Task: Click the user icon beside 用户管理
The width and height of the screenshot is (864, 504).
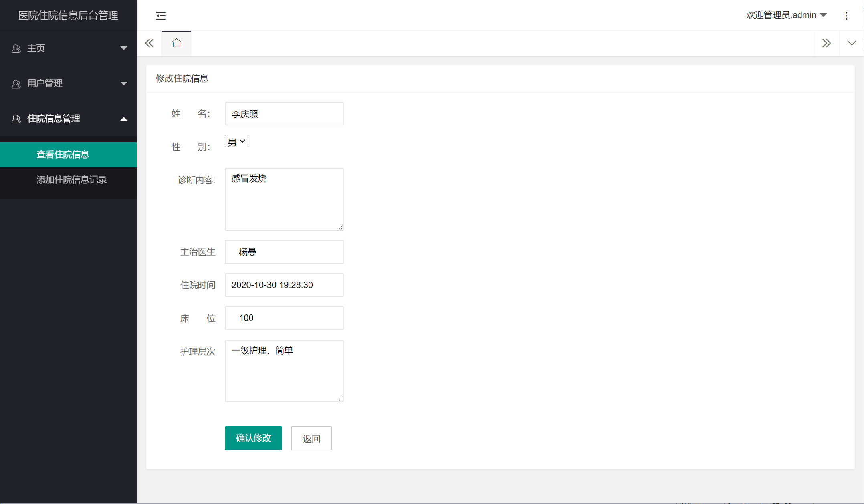Action: pyautogui.click(x=16, y=84)
